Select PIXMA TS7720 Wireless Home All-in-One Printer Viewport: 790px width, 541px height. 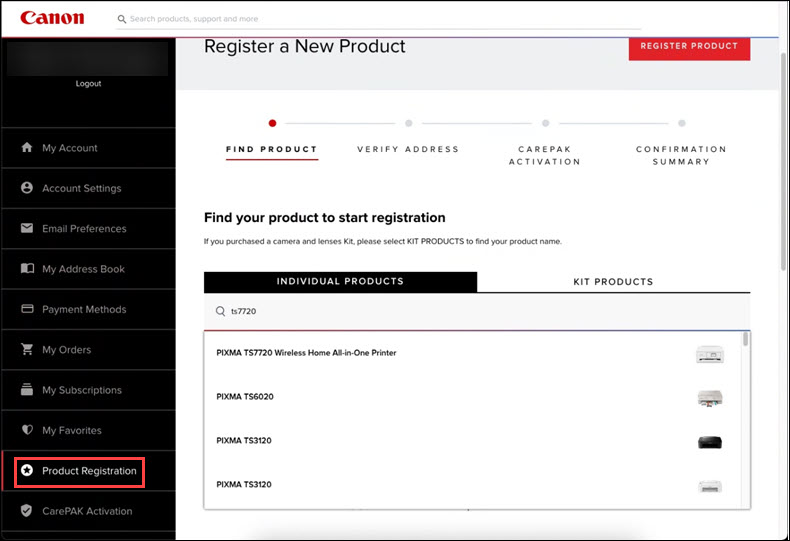pos(472,353)
